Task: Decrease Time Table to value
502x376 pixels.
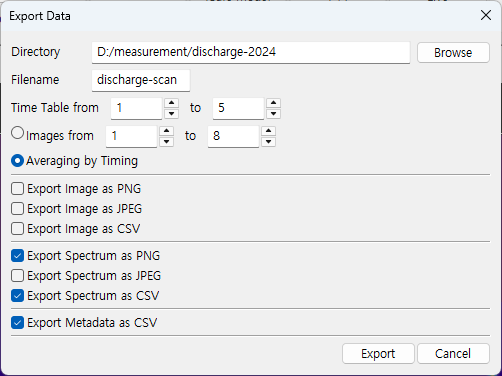Action: [273, 114]
